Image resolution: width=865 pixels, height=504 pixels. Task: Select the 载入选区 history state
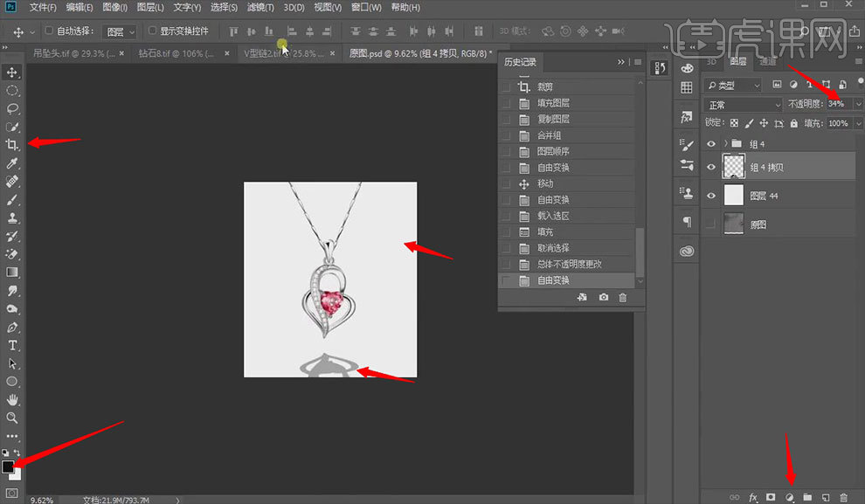(553, 216)
